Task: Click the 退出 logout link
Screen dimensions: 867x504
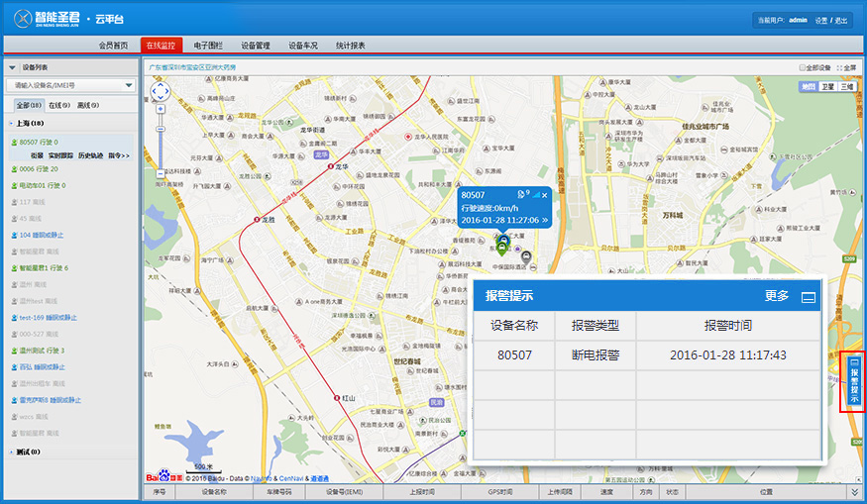Action: (841, 20)
